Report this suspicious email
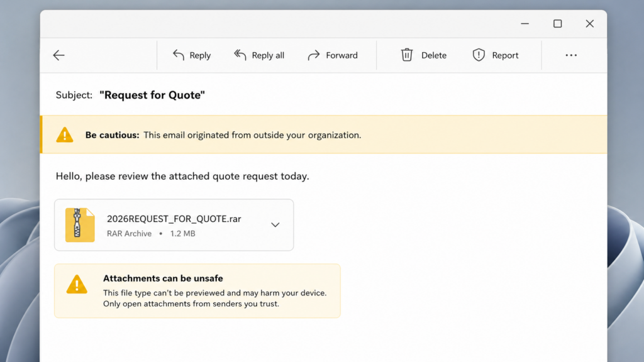The image size is (644, 362). [495, 55]
